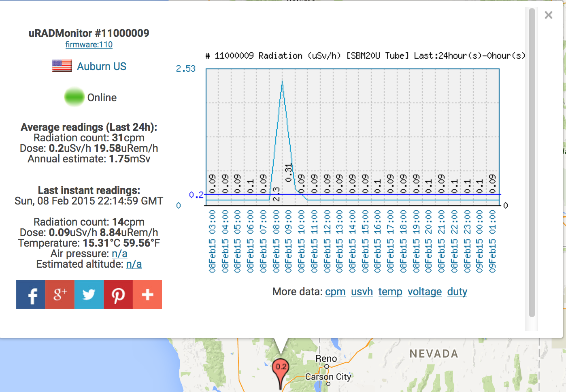The width and height of the screenshot is (566, 392).
Task: Click the uRADMonitor #11000009 title
Action: coord(89,33)
